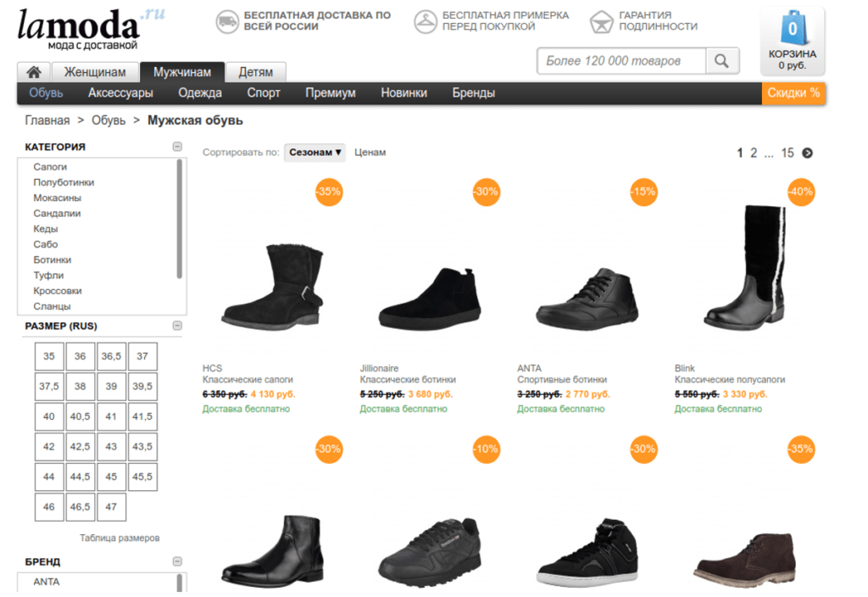
Task: Switch to the Женщинам tab
Action: (x=95, y=72)
